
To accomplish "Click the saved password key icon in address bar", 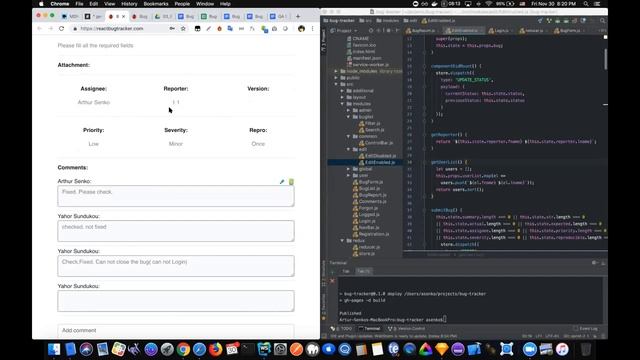I will click(172, 29).
